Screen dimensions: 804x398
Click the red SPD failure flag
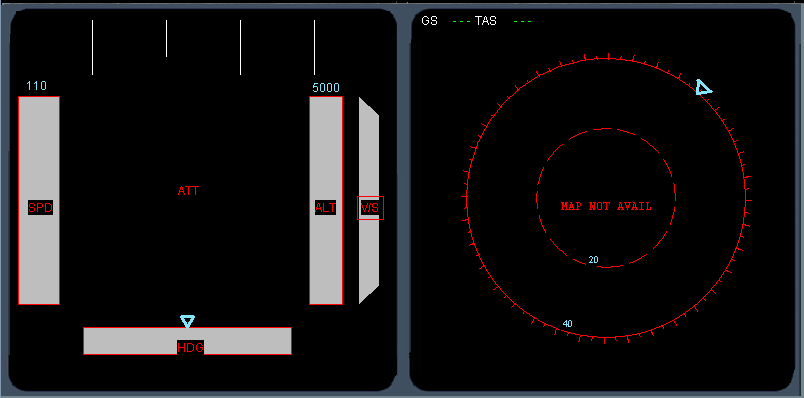[x=41, y=208]
